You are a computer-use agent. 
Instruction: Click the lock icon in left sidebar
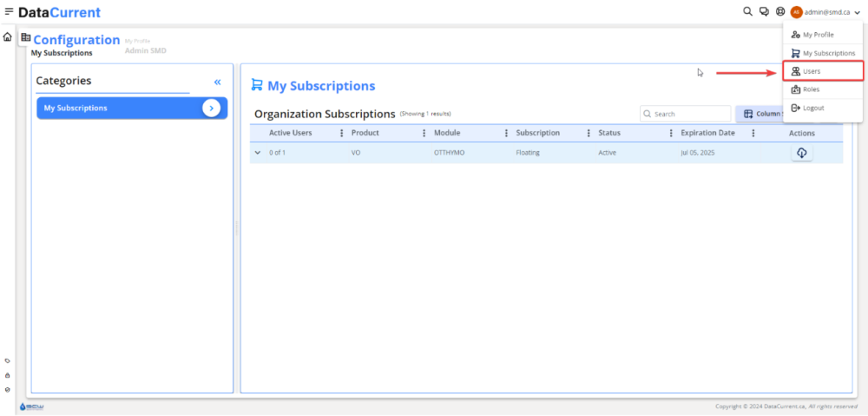(7, 375)
